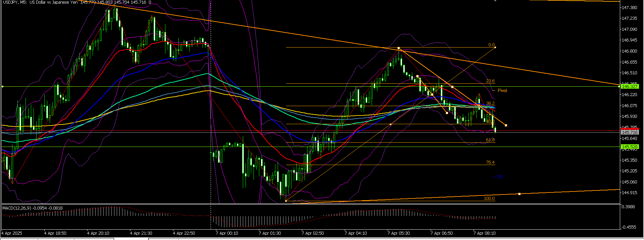Viewport: 644px width, 240px height.
Task: Click the orange Pivot level label
Action: tap(502, 91)
